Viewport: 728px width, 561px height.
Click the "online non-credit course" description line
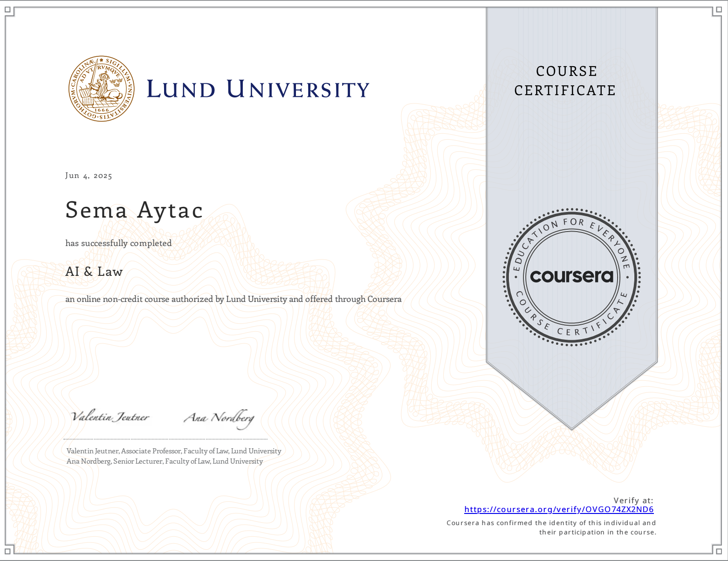pos(233,299)
